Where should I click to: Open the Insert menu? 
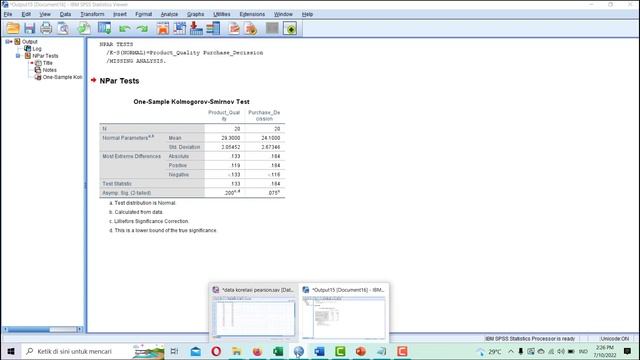[x=120, y=14]
